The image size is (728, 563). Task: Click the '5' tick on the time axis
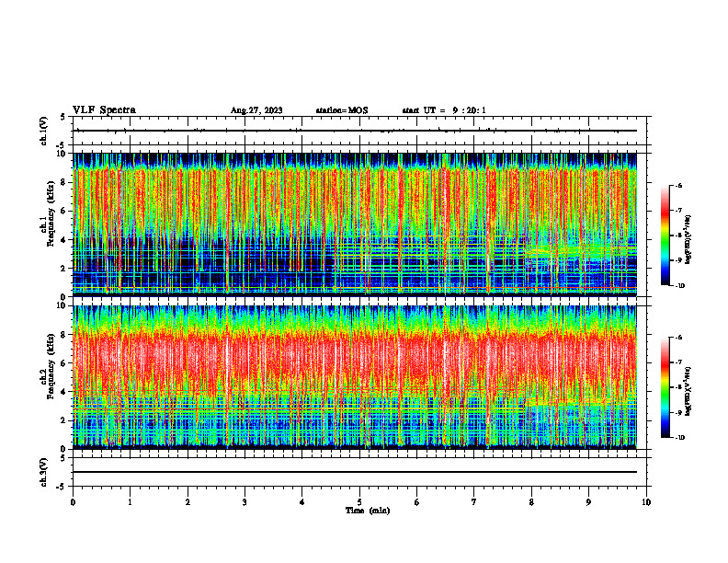359,502
